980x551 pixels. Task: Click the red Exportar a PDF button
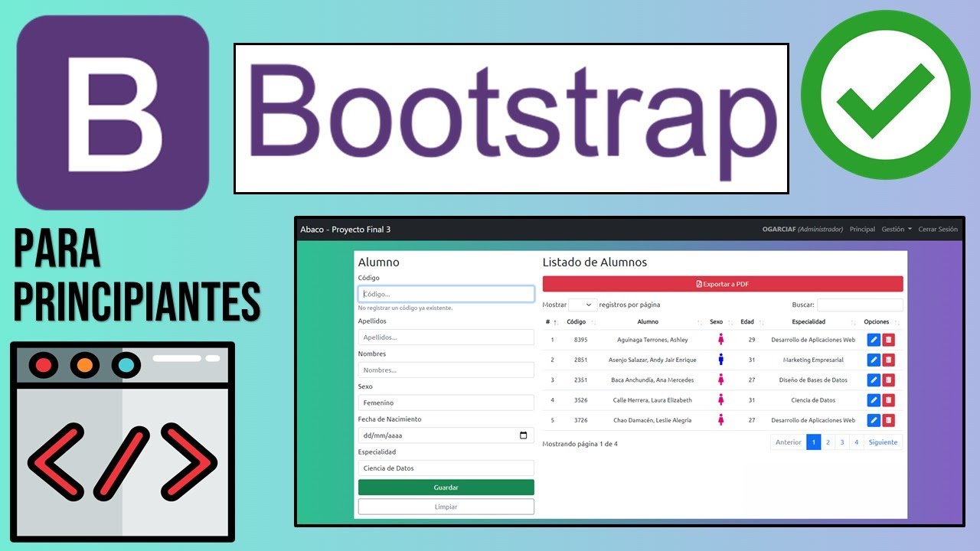(x=723, y=284)
